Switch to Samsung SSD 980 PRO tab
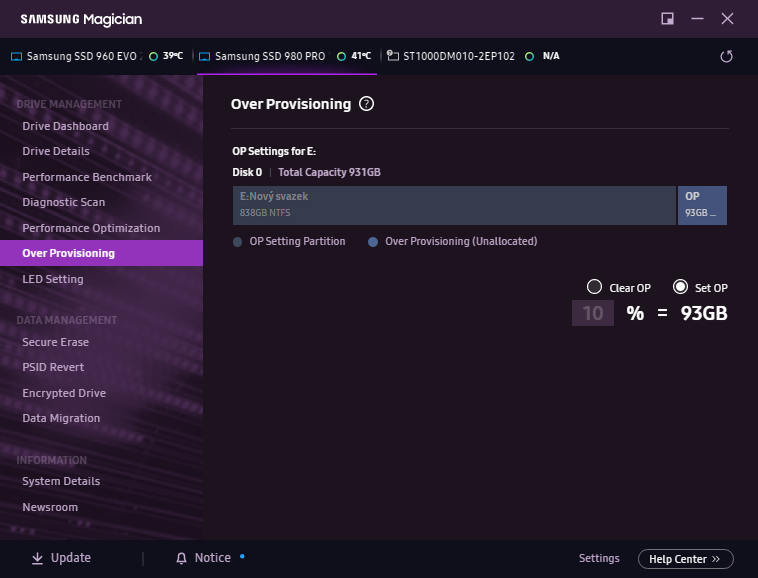 [x=286, y=57]
